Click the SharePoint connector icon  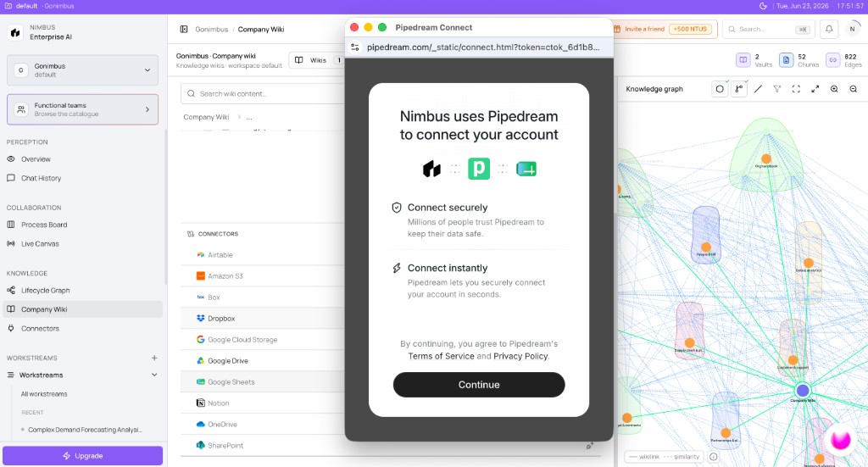point(200,446)
